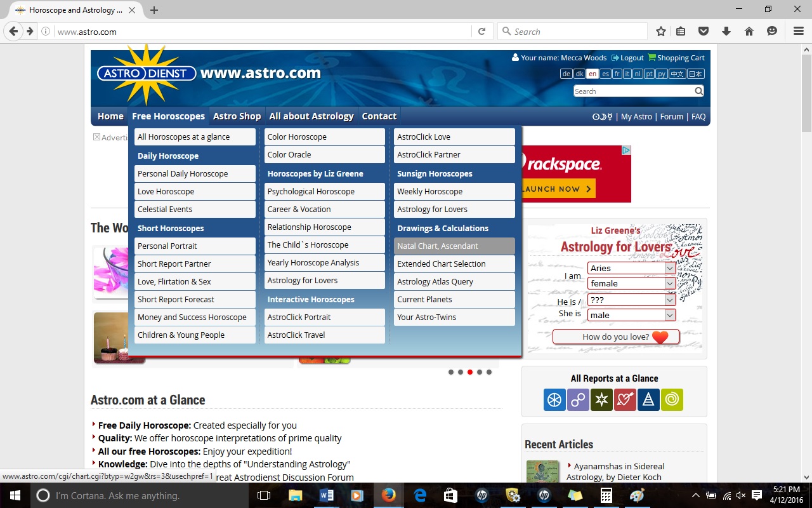Click the blue wheel report icon
812x508 pixels.
(554, 399)
